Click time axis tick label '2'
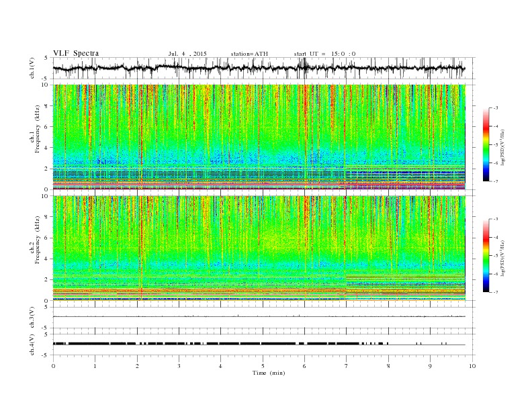 point(137,366)
